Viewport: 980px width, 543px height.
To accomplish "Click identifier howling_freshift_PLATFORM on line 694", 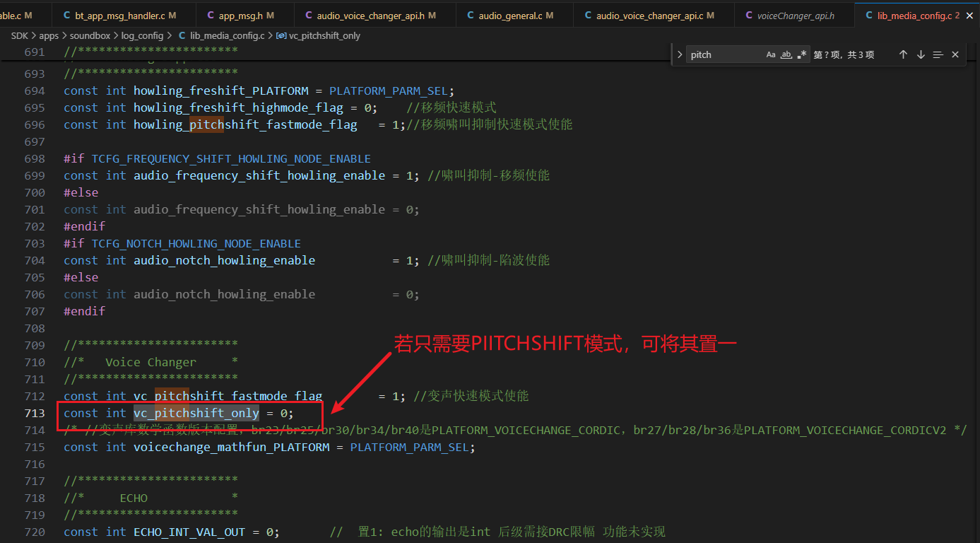I will pyautogui.click(x=221, y=90).
